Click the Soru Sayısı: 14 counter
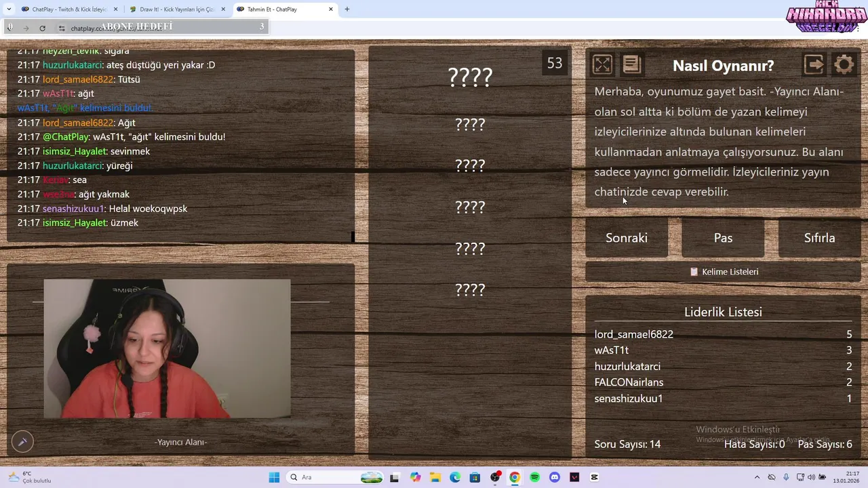 [627, 445]
